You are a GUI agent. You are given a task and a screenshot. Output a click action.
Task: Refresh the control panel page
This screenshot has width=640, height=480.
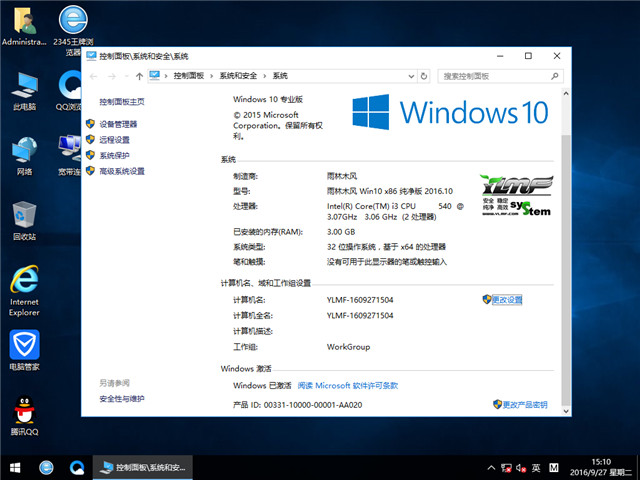pyautogui.click(x=424, y=76)
